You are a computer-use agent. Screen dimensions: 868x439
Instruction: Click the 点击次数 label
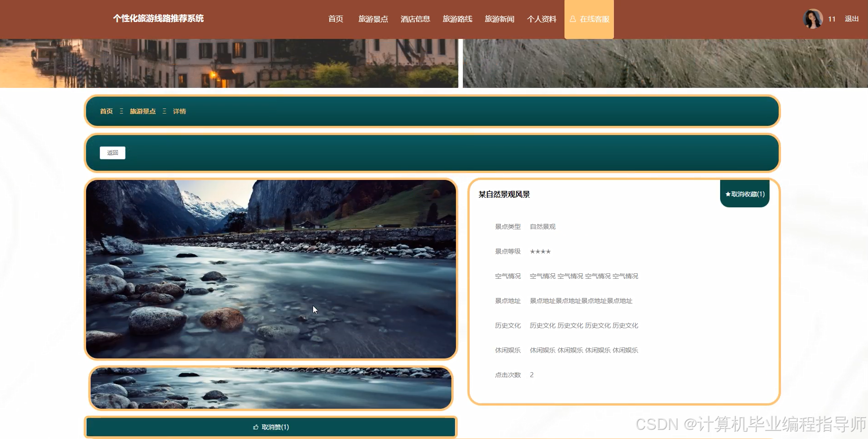508,375
